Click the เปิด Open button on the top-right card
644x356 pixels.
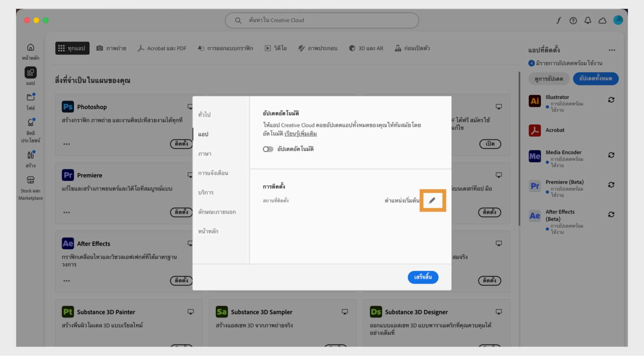[490, 144]
